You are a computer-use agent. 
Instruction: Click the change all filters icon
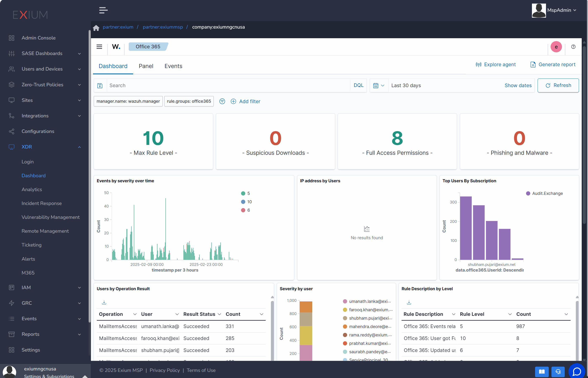(222, 101)
